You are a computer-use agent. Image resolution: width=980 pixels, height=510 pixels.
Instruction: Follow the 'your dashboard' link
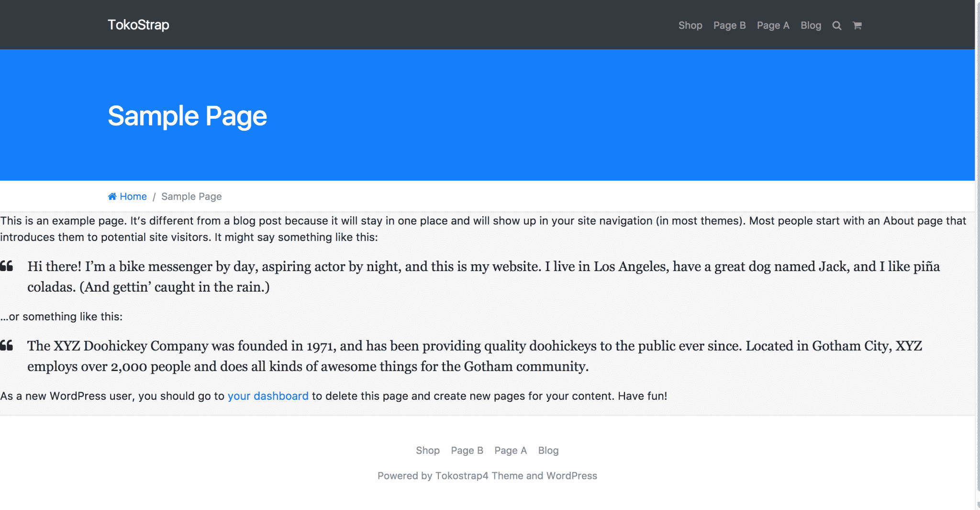[268, 396]
